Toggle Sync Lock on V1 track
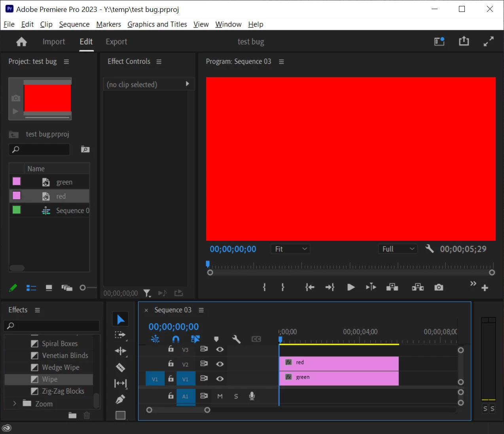This screenshot has width=504, height=434. [x=204, y=379]
